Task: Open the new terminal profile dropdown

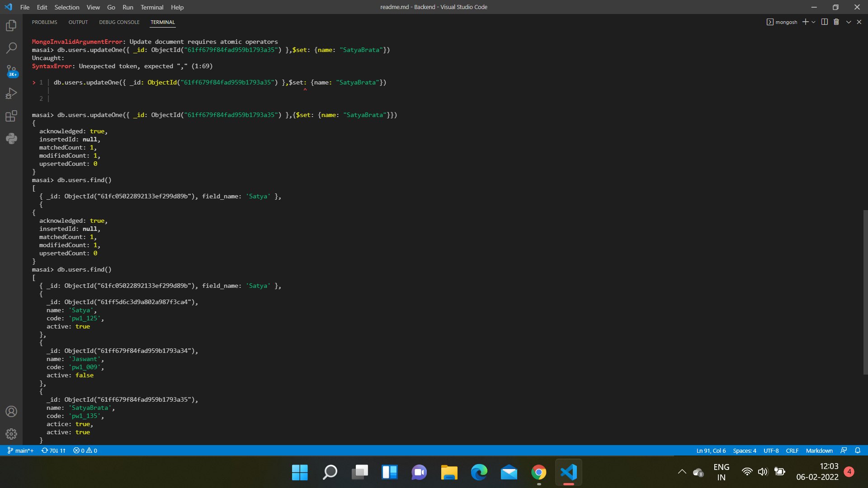Action: [x=813, y=22]
